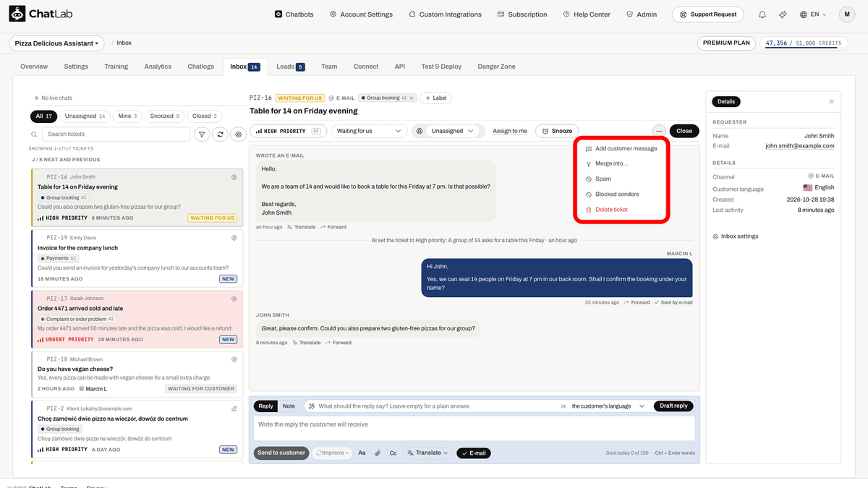868x488 pixels.
Task: Open ticket PIZ-17 Order 4471 arrived cold
Action: (137, 318)
